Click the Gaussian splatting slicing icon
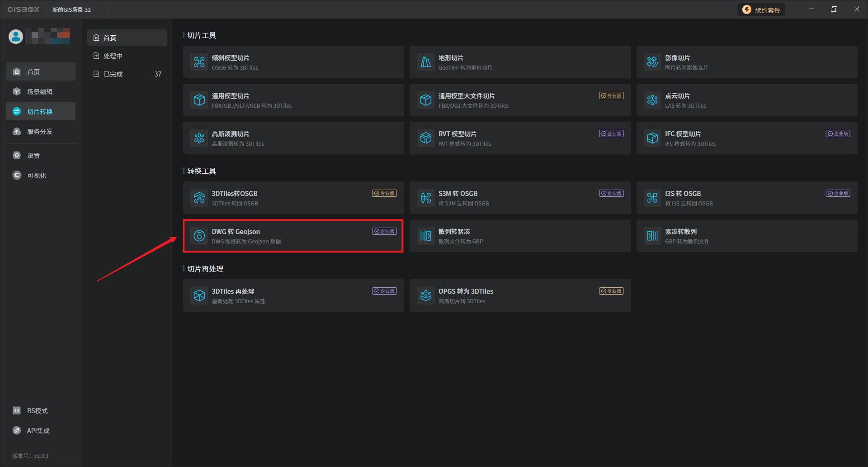 point(199,138)
